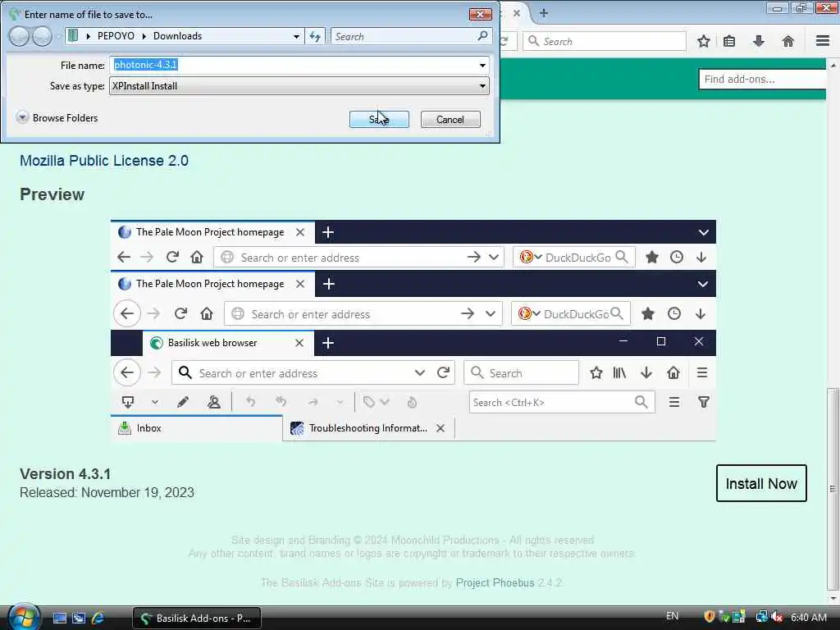
Task: Click the Find add-ons search field
Action: (762, 80)
